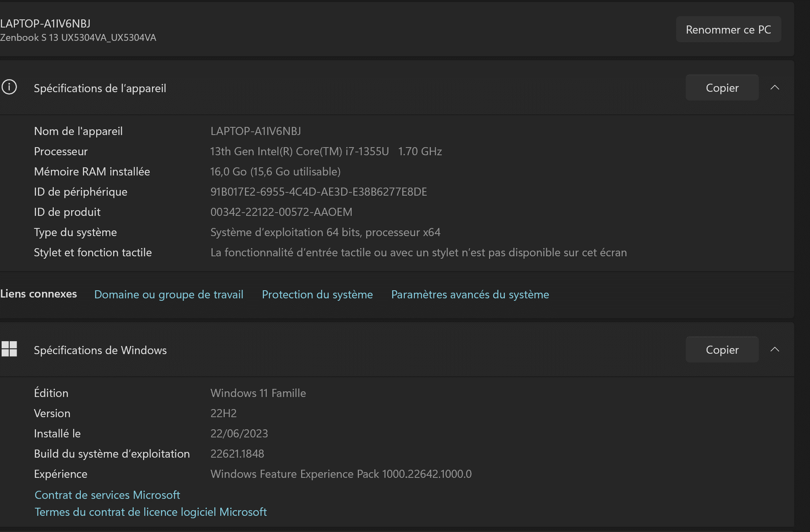The image size is (810, 532).
Task: Click Système d'exploitation 64 bits value
Action: tap(325, 232)
